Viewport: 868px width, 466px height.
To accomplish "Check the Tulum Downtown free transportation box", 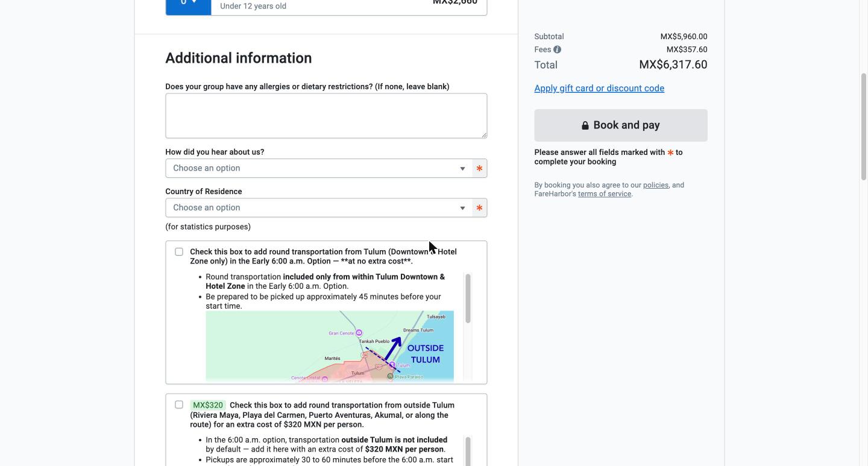I will pyautogui.click(x=179, y=251).
